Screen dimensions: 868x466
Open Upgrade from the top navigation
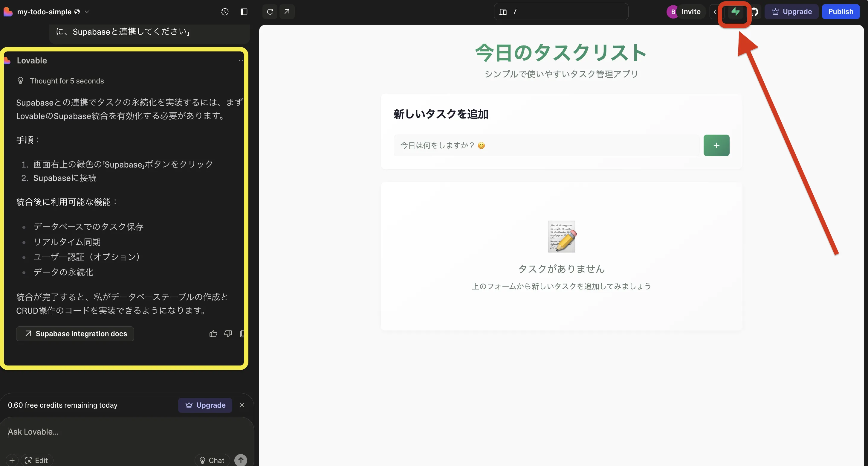791,11
